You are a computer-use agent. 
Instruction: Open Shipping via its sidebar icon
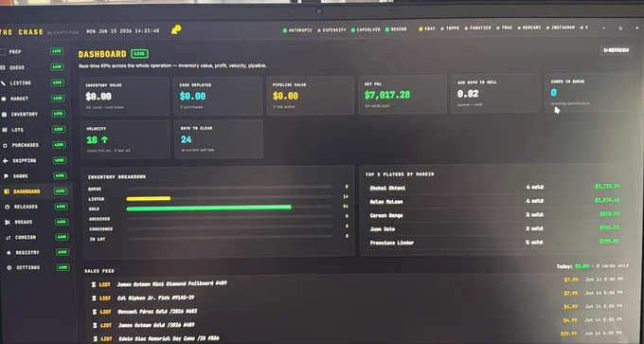[6, 161]
